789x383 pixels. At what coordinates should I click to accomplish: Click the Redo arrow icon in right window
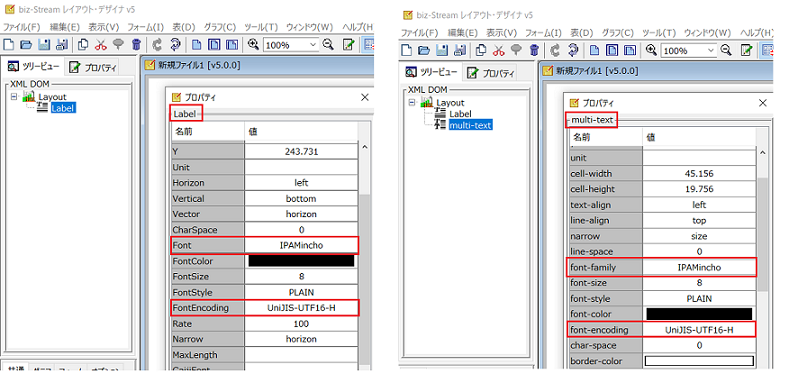(x=573, y=50)
